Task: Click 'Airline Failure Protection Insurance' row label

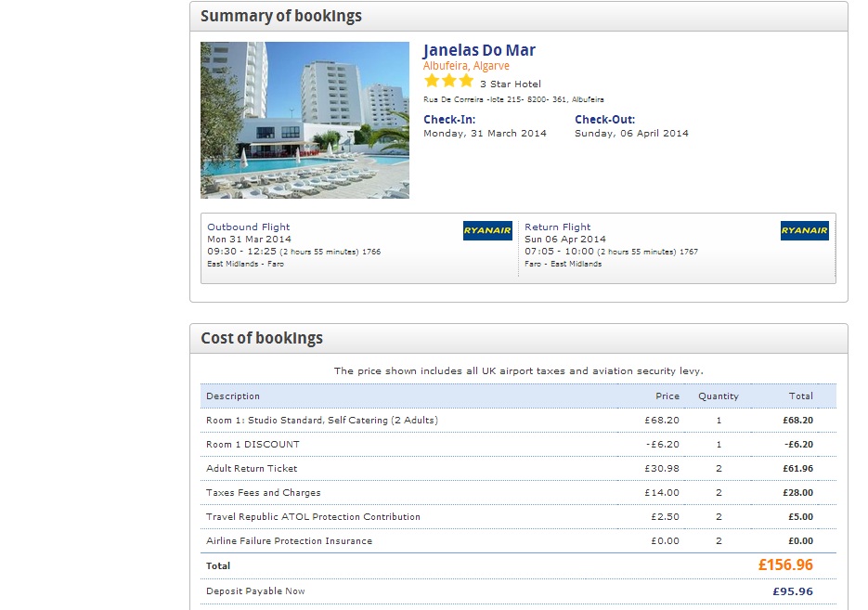Action: coord(289,541)
